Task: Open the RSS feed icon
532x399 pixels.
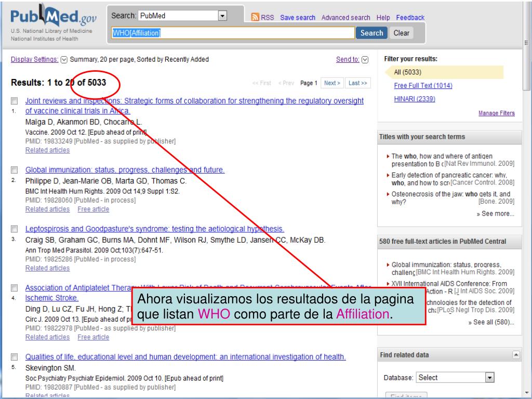Action: (255, 17)
